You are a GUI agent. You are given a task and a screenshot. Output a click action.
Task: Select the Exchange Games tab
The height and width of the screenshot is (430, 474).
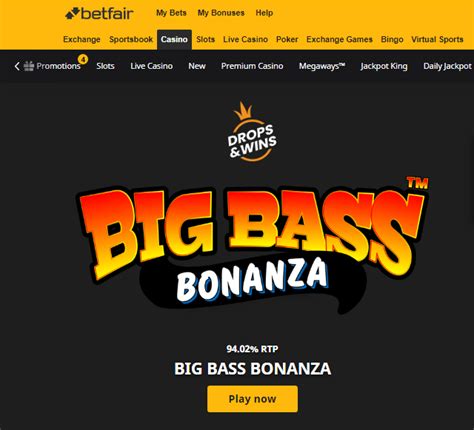point(339,39)
